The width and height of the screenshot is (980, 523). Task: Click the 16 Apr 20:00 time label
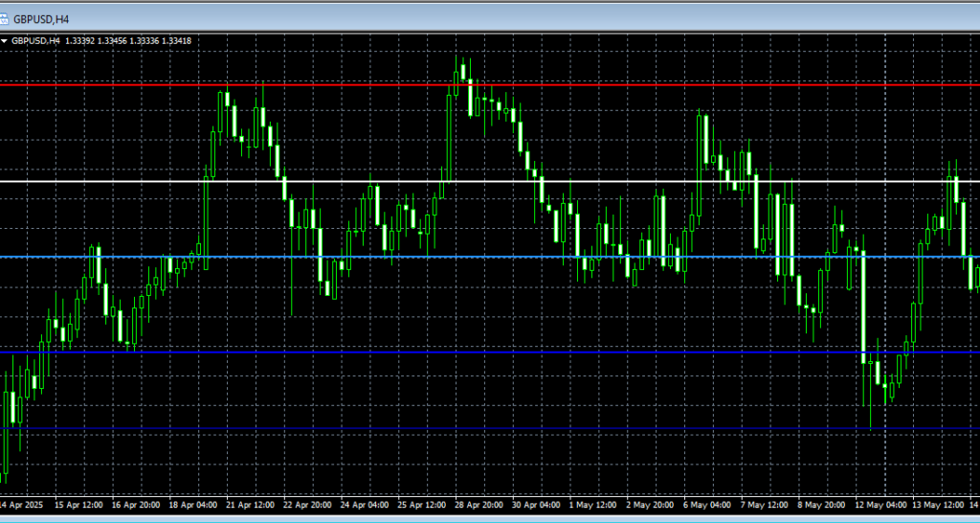pos(136,505)
